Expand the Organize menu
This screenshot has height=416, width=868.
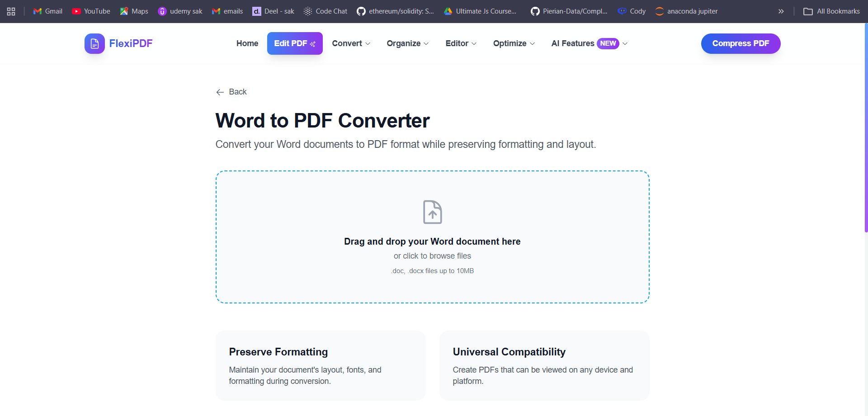click(x=407, y=43)
